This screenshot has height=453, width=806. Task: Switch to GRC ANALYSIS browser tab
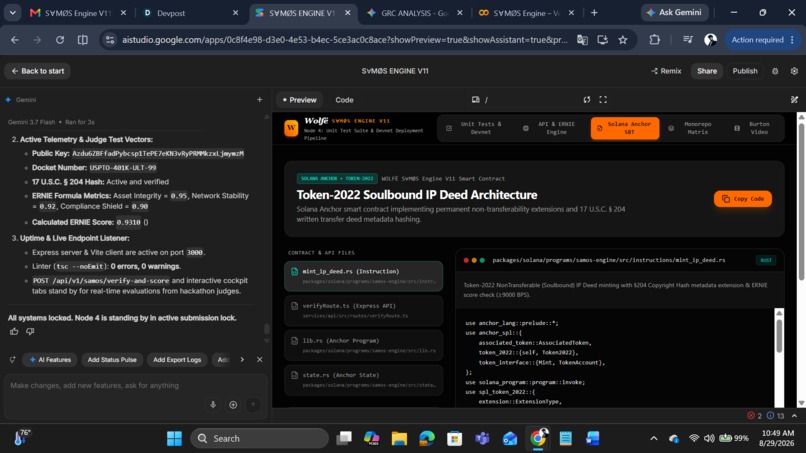coord(414,13)
